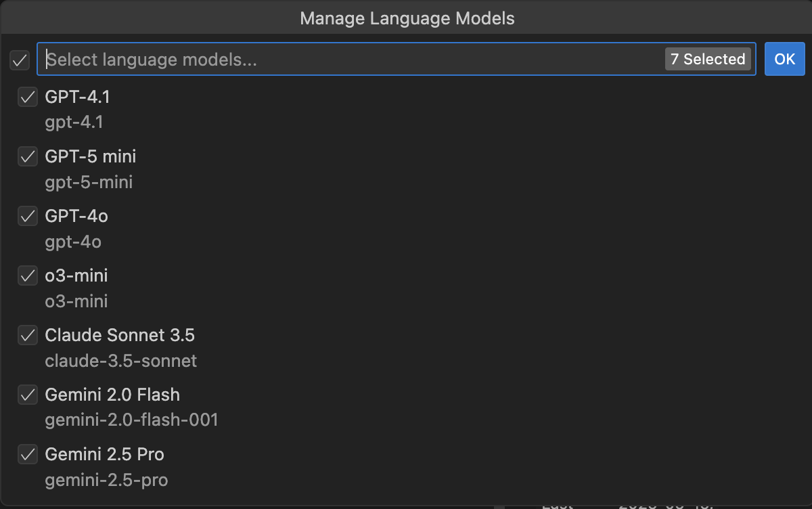Choose the GPT-4o model entry

coord(76,216)
